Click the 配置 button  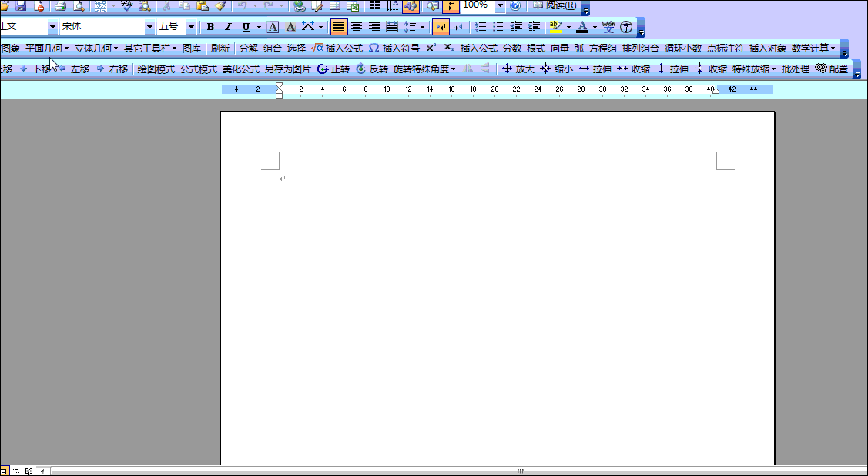click(x=832, y=69)
